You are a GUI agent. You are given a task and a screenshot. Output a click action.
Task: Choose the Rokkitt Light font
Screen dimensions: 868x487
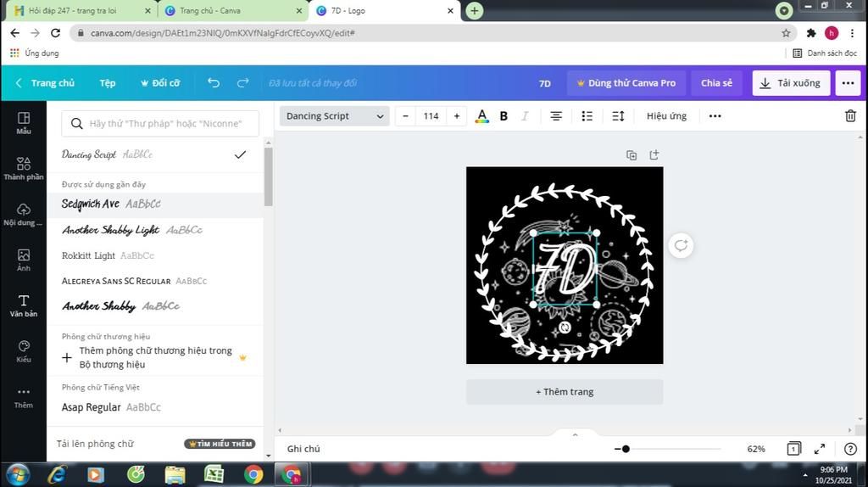click(x=155, y=255)
